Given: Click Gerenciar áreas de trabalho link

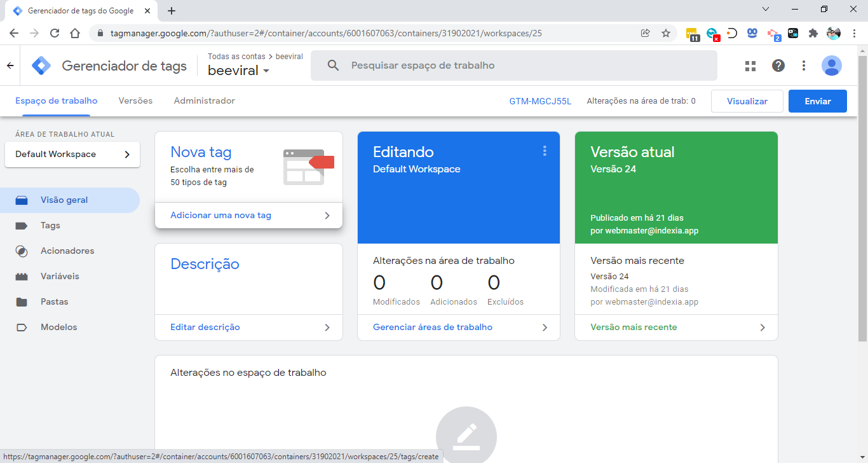Looking at the screenshot, I should [x=433, y=328].
